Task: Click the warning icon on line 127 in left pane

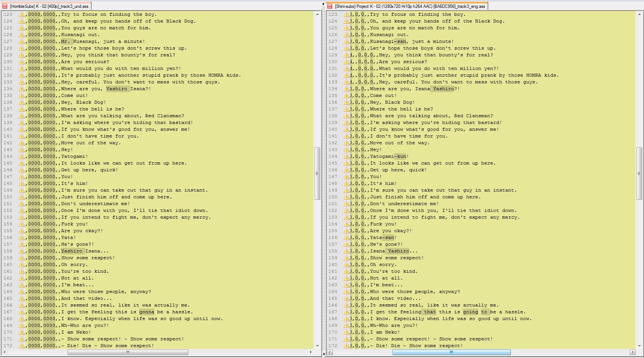Action: click(22, 42)
